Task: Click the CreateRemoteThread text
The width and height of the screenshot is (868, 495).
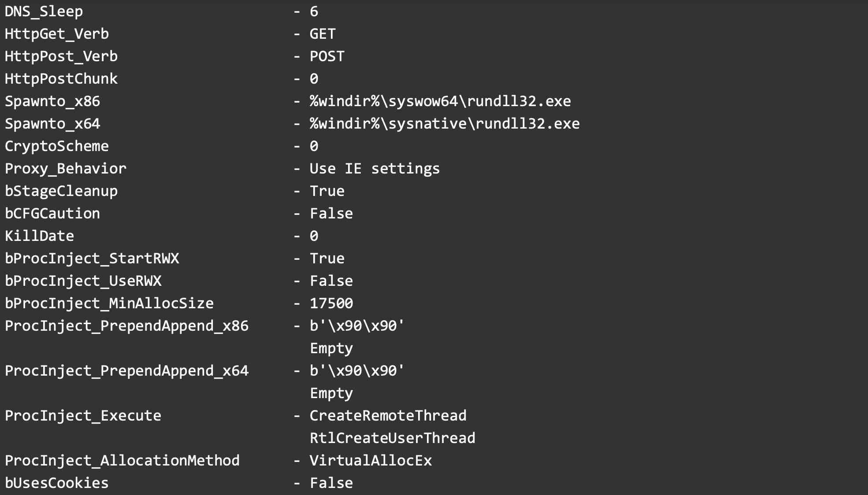Action: [388, 416]
